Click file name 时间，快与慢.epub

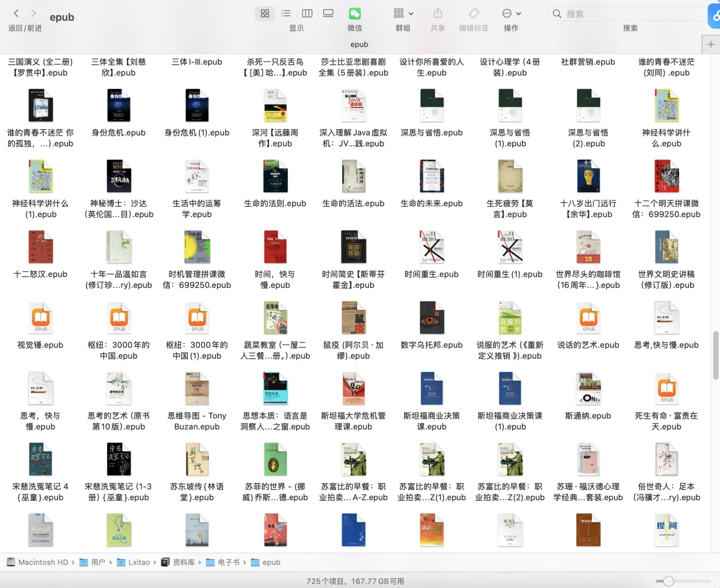coord(275,280)
